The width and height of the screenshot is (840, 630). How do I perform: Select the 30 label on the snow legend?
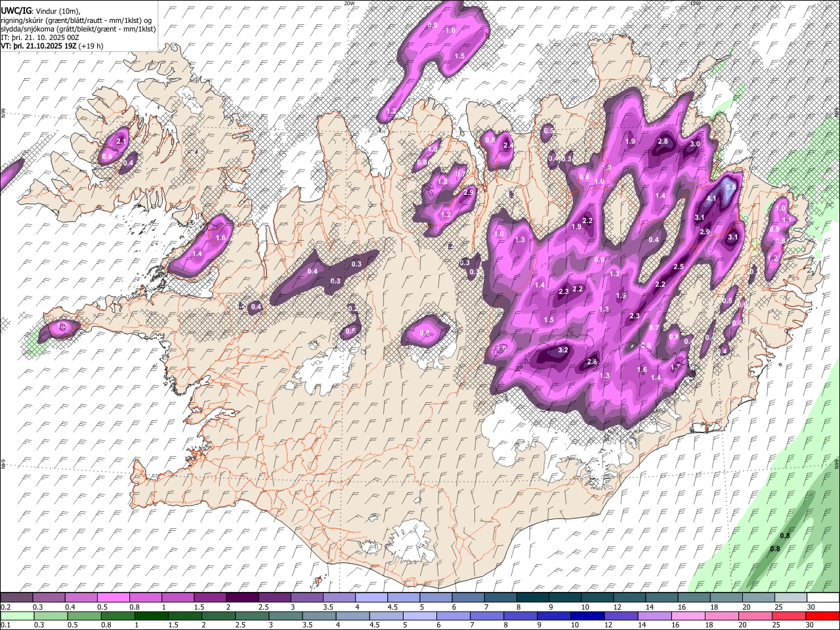tap(810, 607)
